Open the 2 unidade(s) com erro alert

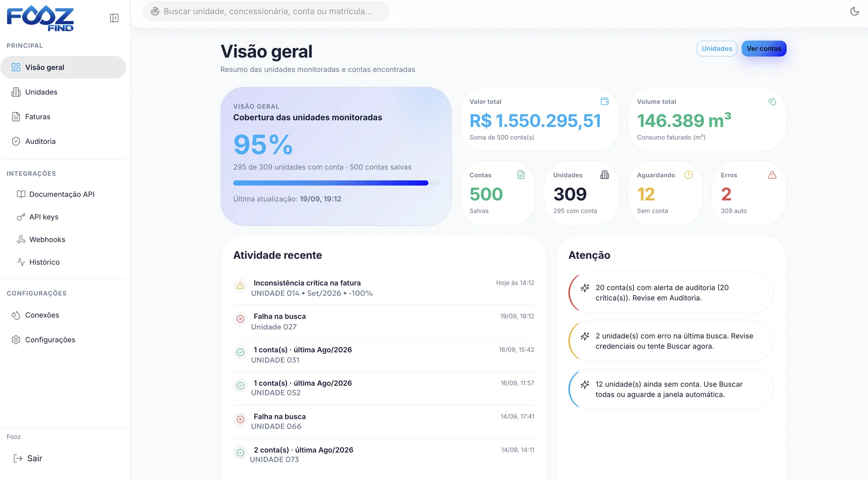click(671, 341)
